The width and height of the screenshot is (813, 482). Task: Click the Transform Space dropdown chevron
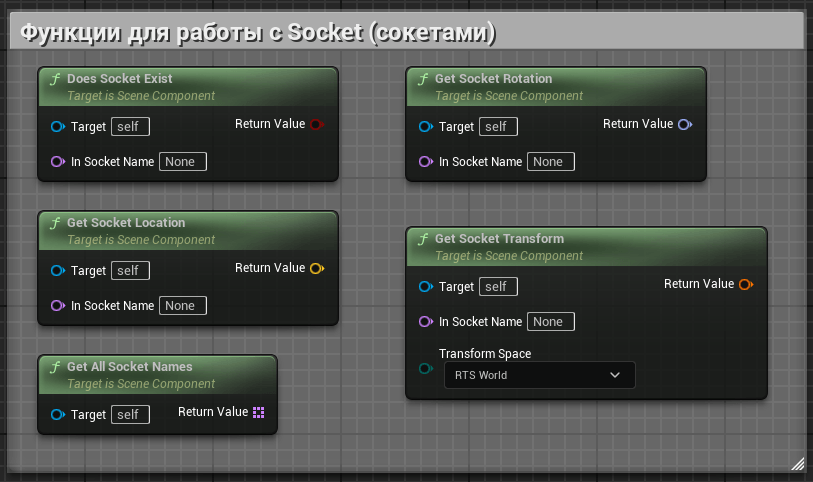[x=615, y=375]
